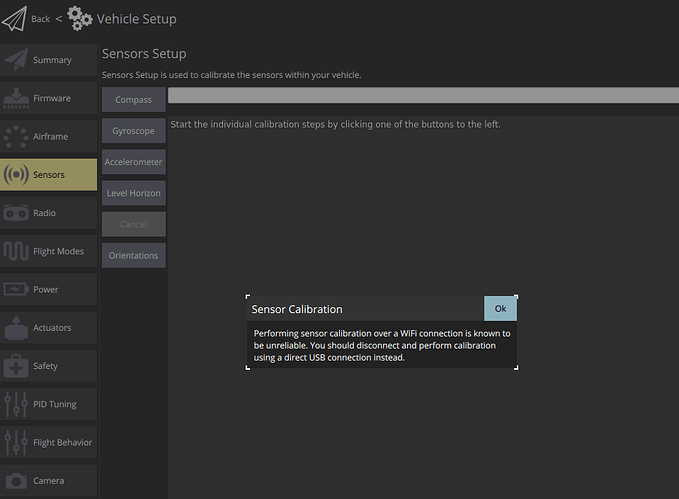679x499 pixels.
Task: Select the highlighted Sensors label
Action: 49,175
